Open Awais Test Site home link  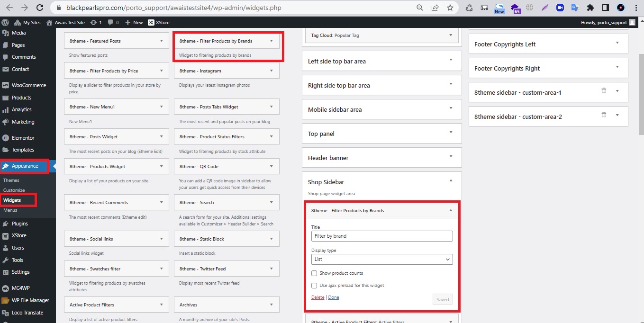tap(65, 22)
